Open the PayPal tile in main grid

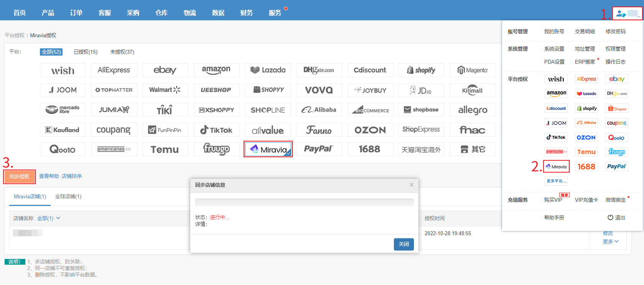[319, 149]
